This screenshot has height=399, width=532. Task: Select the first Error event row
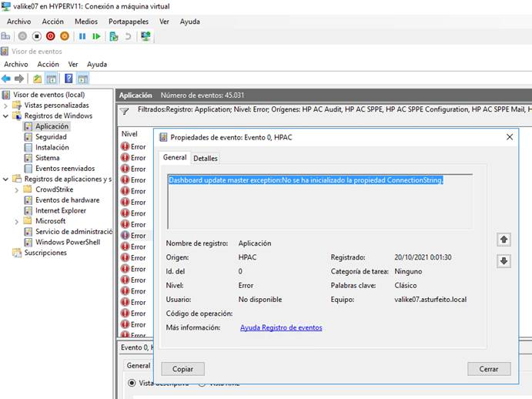click(134, 146)
